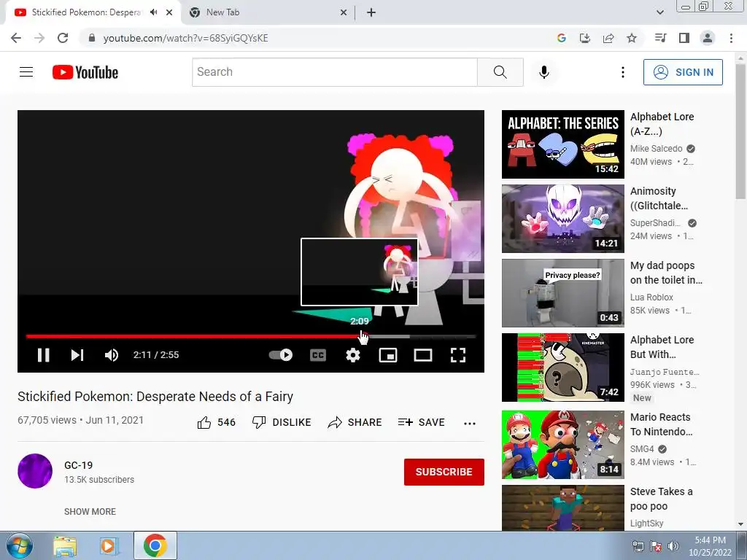
Task: Click the search magnifier button
Action: (x=500, y=72)
